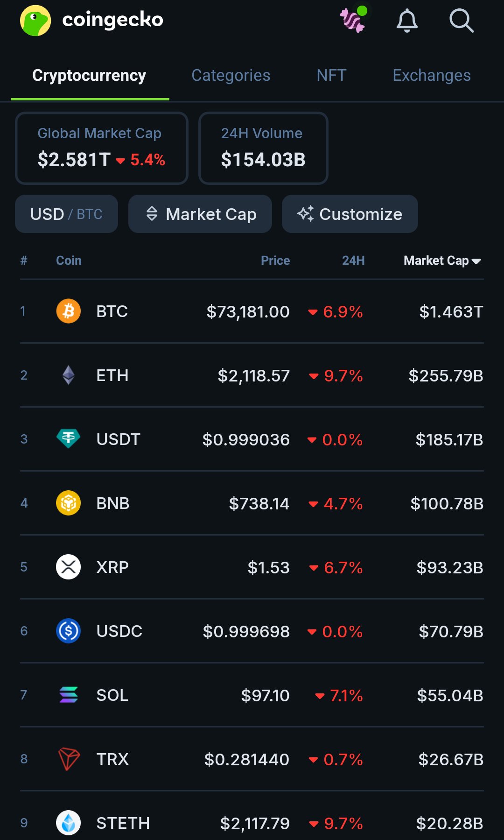The width and height of the screenshot is (504, 840).
Task: Switch to the Categories tab
Action: pyautogui.click(x=231, y=76)
